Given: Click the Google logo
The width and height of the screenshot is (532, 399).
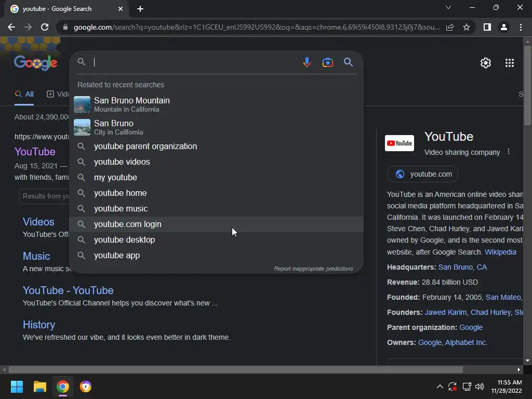Looking at the screenshot, I should pos(36,63).
